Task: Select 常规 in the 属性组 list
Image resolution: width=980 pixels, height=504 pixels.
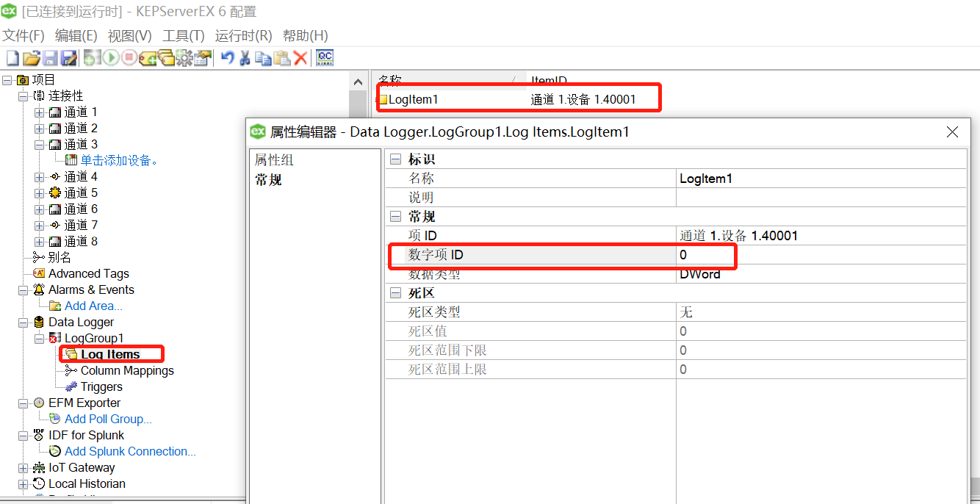Action: pyautogui.click(x=268, y=179)
